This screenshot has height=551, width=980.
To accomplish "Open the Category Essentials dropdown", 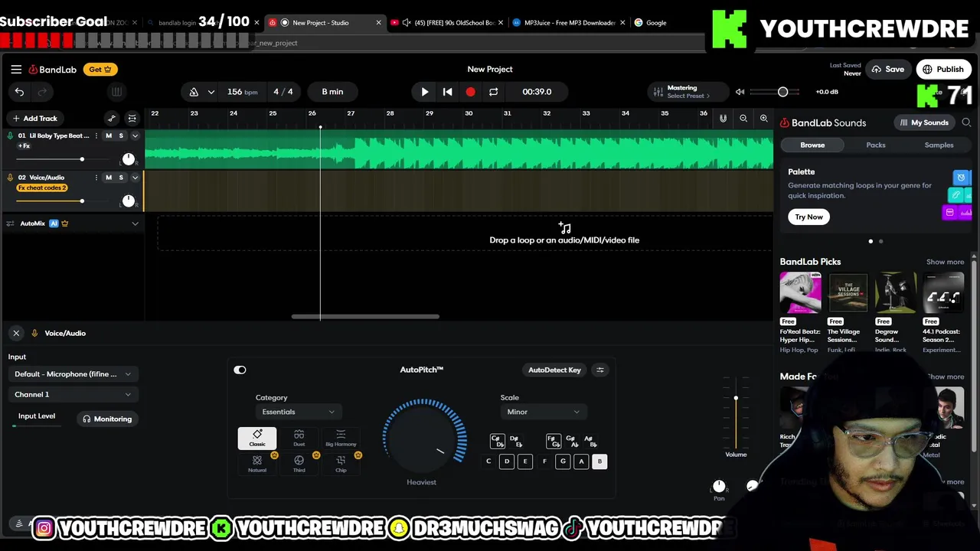I will tap(299, 412).
